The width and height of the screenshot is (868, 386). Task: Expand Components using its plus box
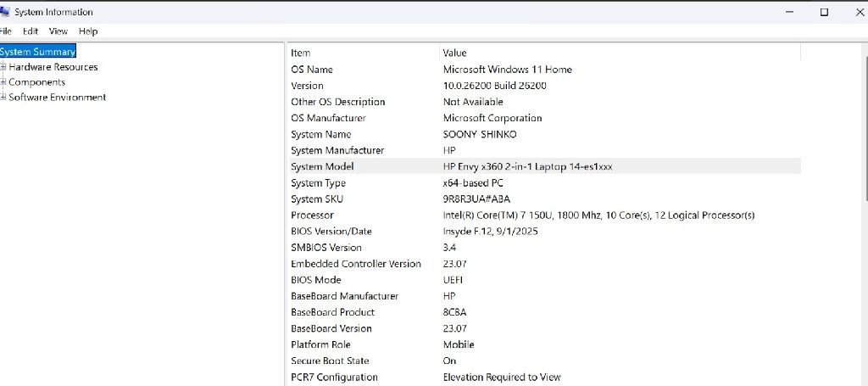(3, 82)
